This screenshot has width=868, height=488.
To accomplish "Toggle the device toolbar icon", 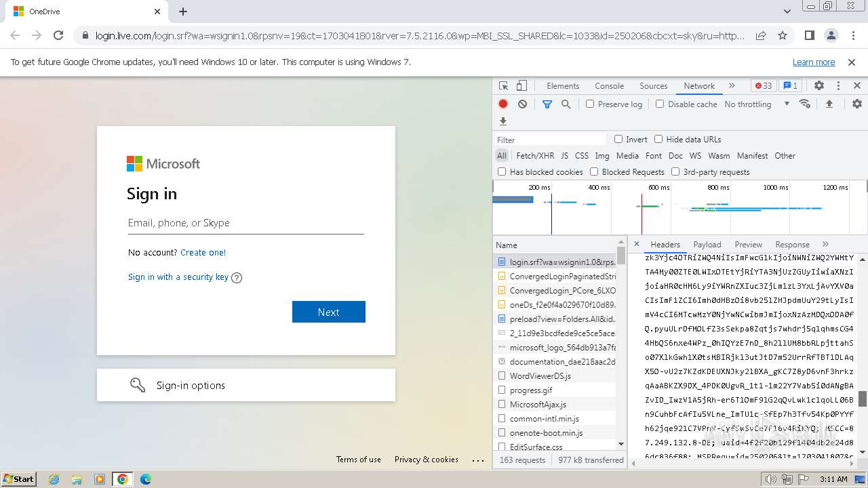I will click(x=521, y=86).
